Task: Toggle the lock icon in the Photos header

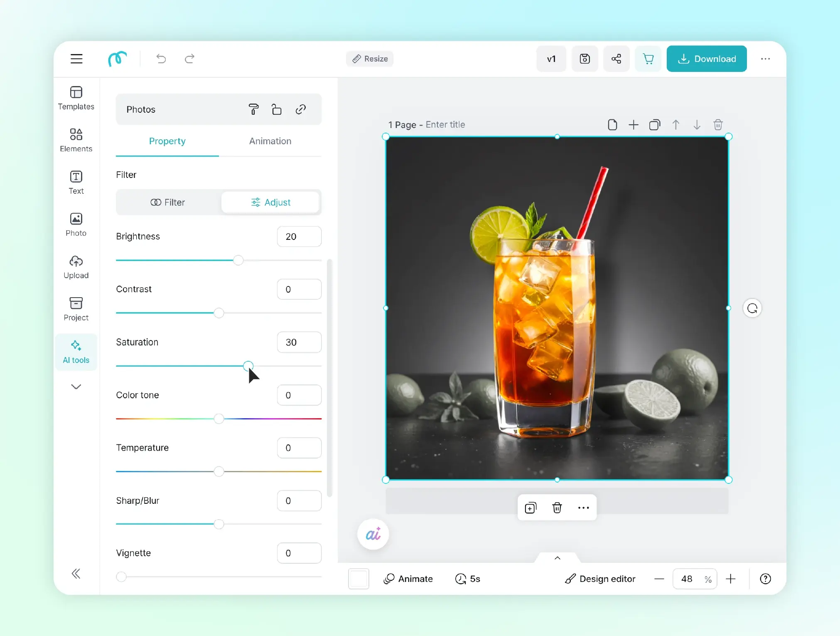Action: pyautogui.click(x=277, y=109)
